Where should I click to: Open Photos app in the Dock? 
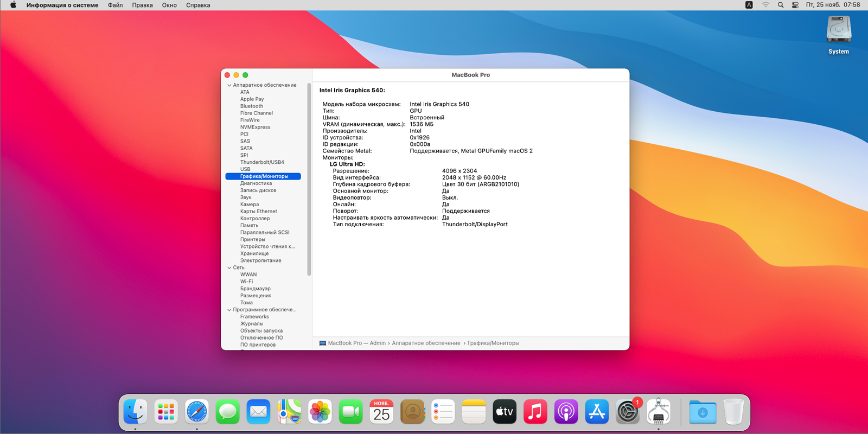[x=320, y=412]
